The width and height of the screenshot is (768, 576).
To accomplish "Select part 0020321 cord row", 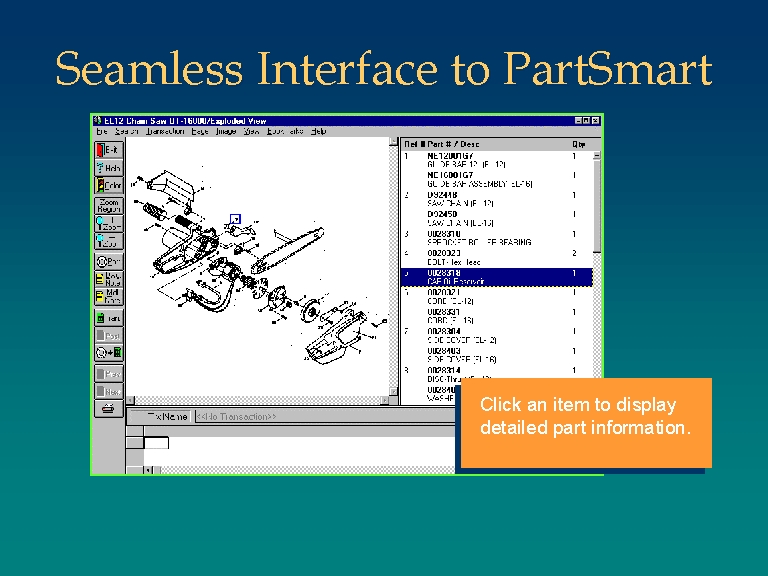I will coord(497,297).
